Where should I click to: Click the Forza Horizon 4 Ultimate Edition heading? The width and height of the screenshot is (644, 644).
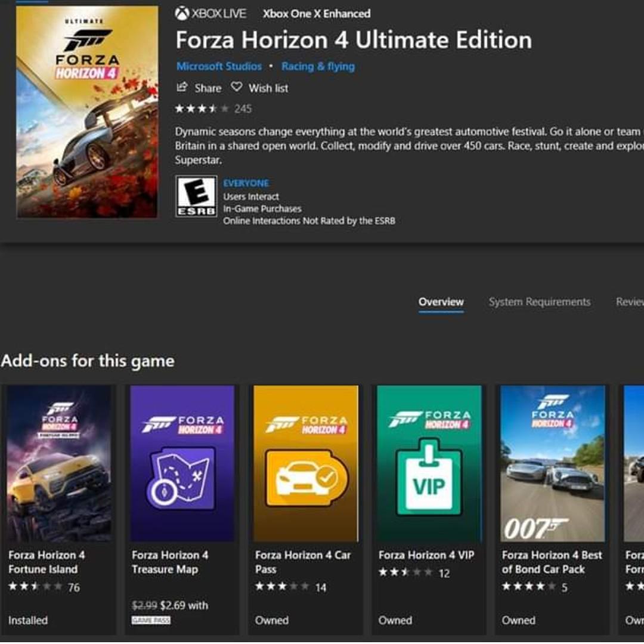(354, 40)
